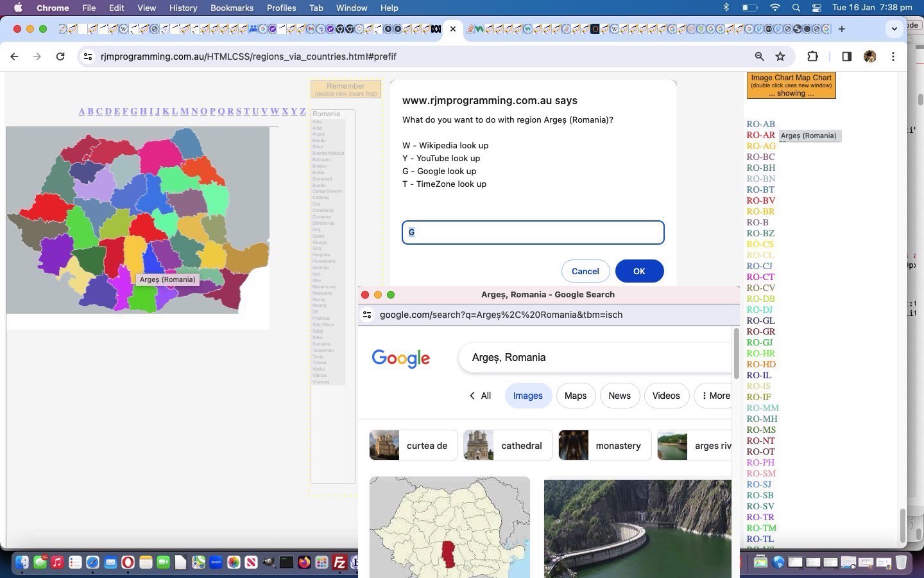
Task: Click the Chrome profile avatar
Action: [870, 57]
